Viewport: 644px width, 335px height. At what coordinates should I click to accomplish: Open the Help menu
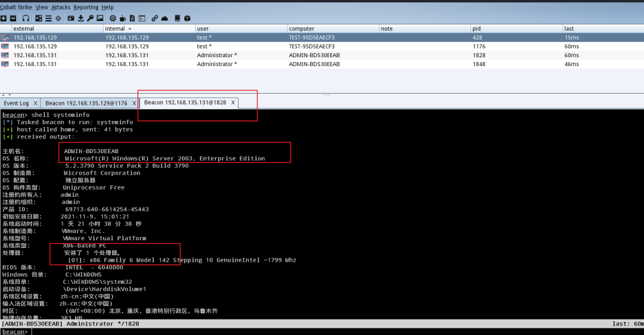click(107, 7)
